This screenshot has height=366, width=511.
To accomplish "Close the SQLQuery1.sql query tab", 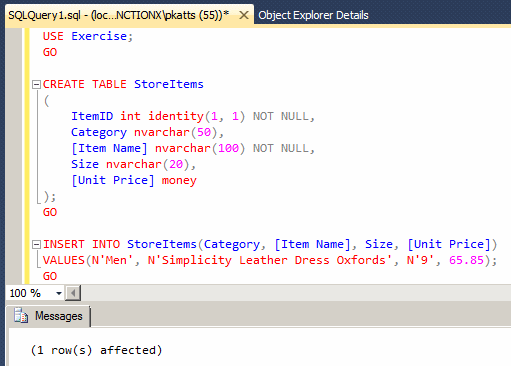I will [244, 15].
